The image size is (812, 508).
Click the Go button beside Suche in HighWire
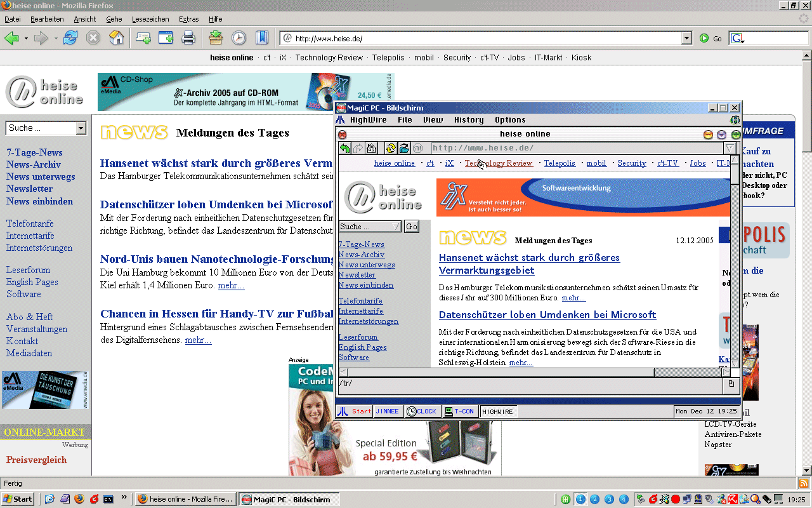pos(412,226)
